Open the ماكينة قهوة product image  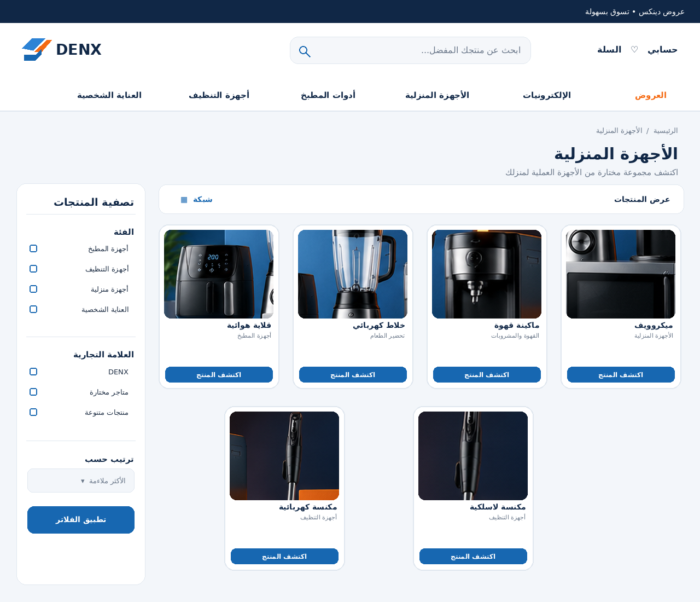[487, 274]
